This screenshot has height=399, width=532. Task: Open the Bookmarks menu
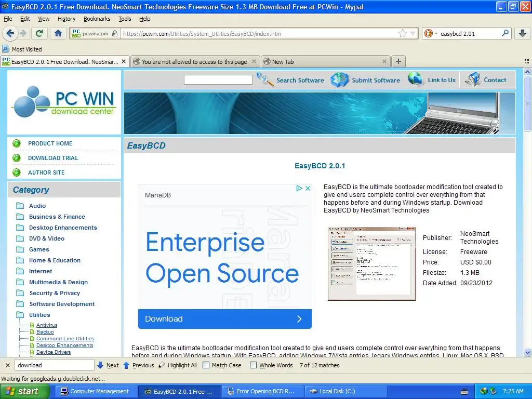click(x=97, y=19)
